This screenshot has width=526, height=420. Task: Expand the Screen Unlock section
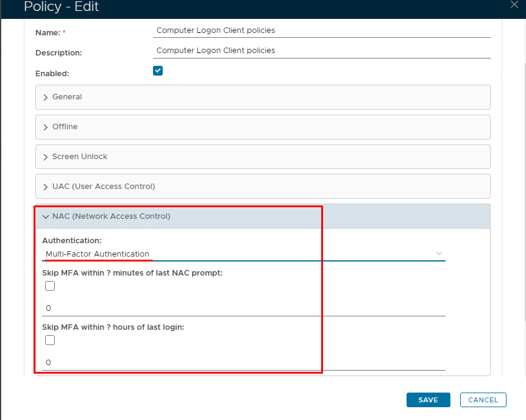tap(80, 157)
